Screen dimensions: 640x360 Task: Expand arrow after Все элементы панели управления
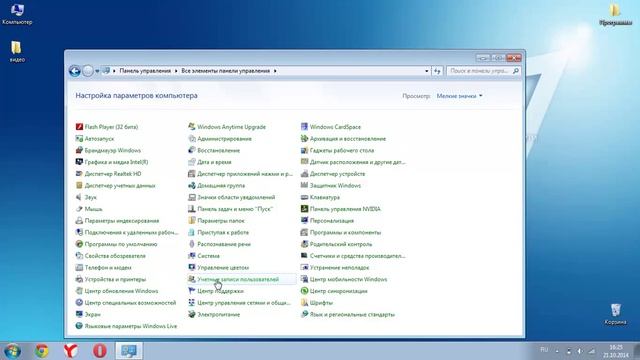[275, 71]
